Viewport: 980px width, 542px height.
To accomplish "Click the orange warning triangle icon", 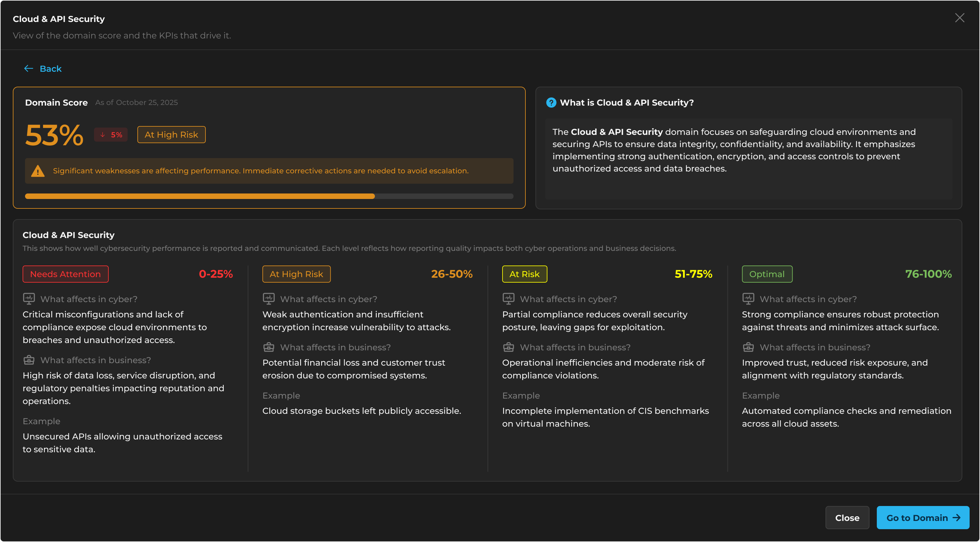I will coord(38,171).
